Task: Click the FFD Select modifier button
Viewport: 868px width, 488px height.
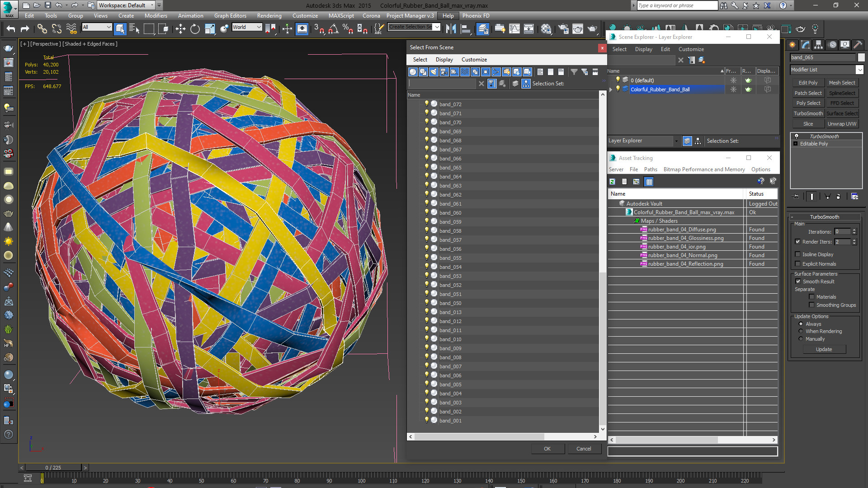Action: pos(842,103)
